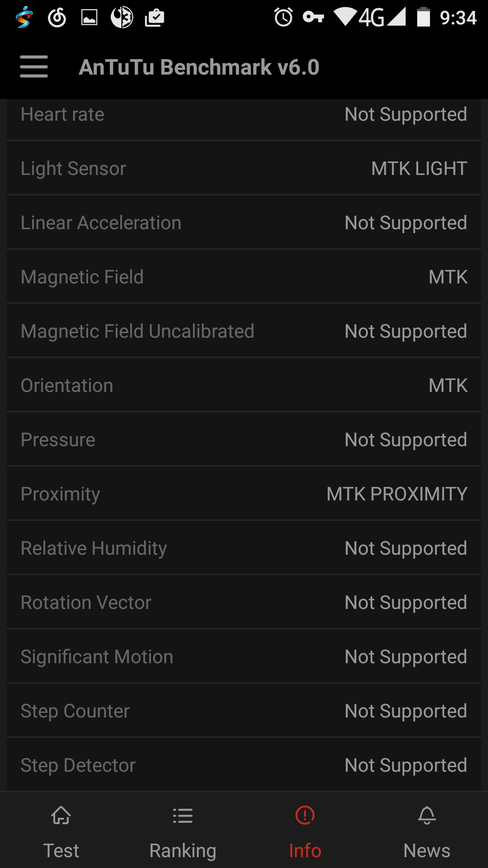
Task: Select the Light Sensor row
Action: click(244, 168)
